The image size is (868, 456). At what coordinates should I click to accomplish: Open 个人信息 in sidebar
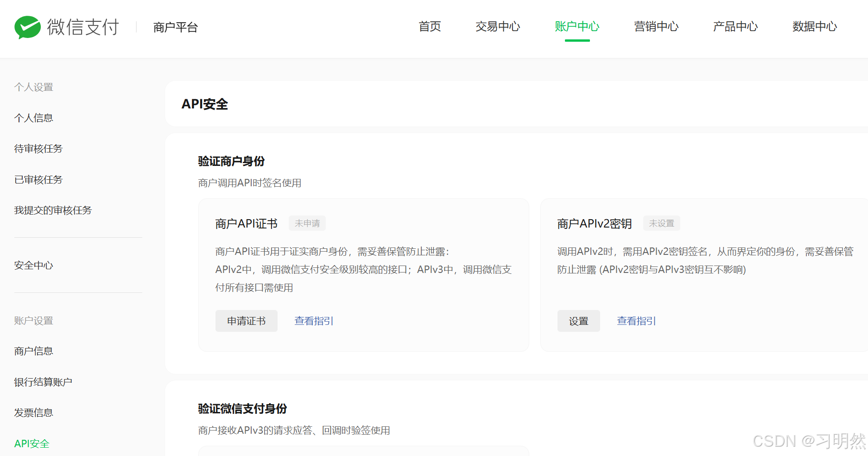(33, 118)
